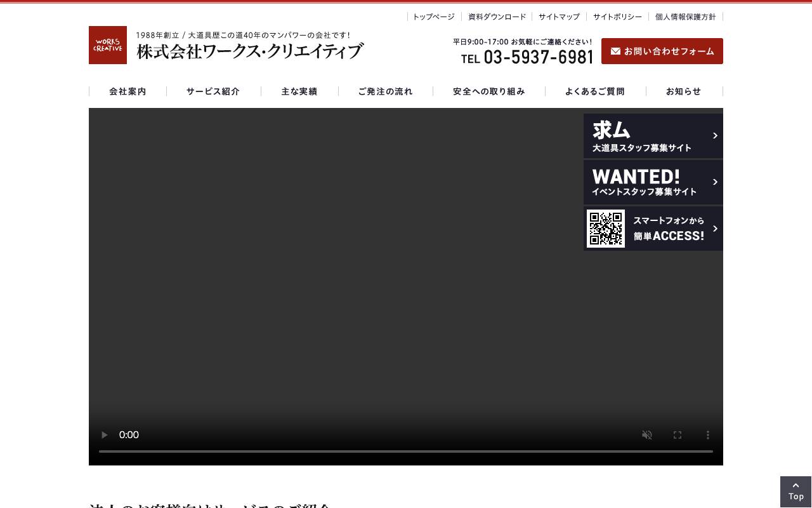Screen dimensions: 812x508
Task: Enter fullscreen video mode
Action: tap(678, 435)
